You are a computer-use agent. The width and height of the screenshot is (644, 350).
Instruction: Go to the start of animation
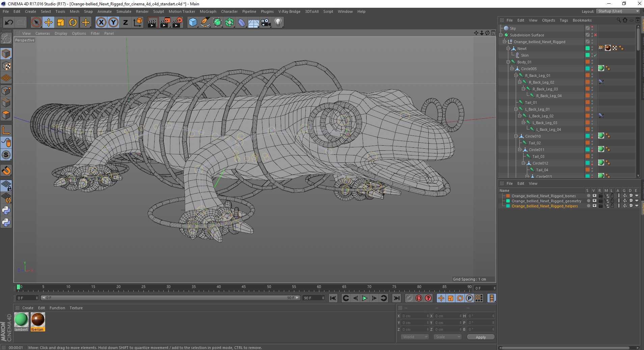(x=333, y=298)
